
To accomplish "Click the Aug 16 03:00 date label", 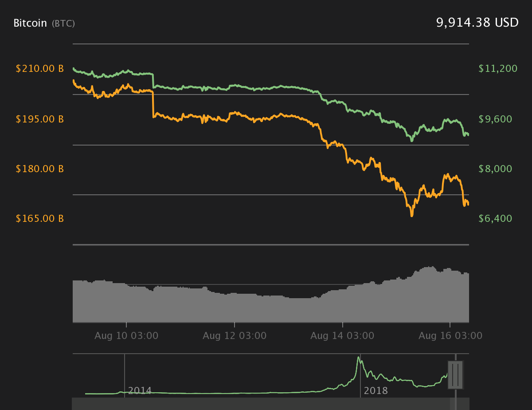I will 450,335.
